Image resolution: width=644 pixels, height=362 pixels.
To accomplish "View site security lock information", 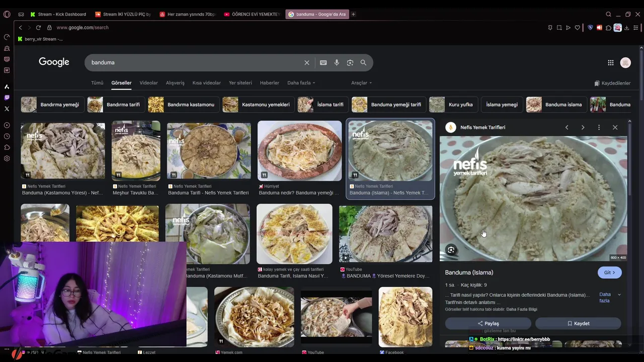I will point(49,28).
